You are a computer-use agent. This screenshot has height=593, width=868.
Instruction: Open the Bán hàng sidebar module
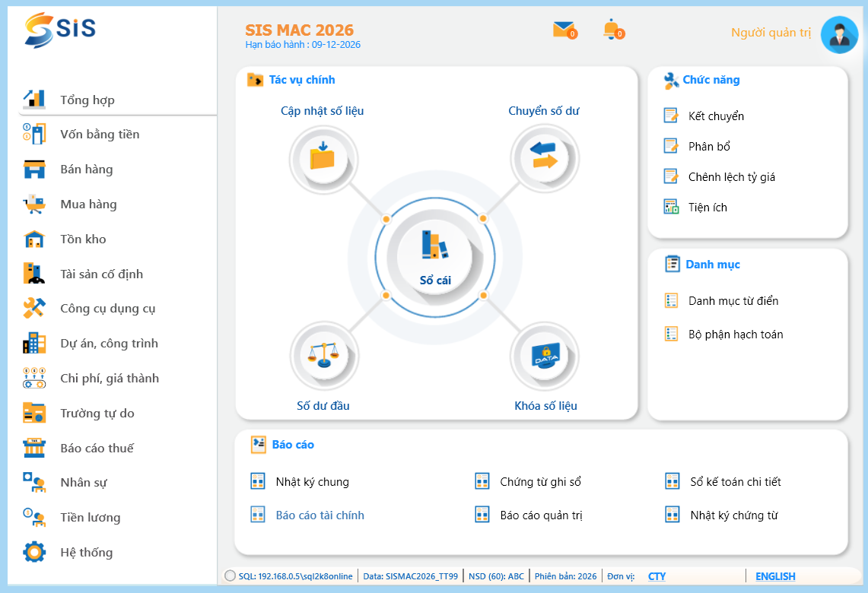point(86,170)
